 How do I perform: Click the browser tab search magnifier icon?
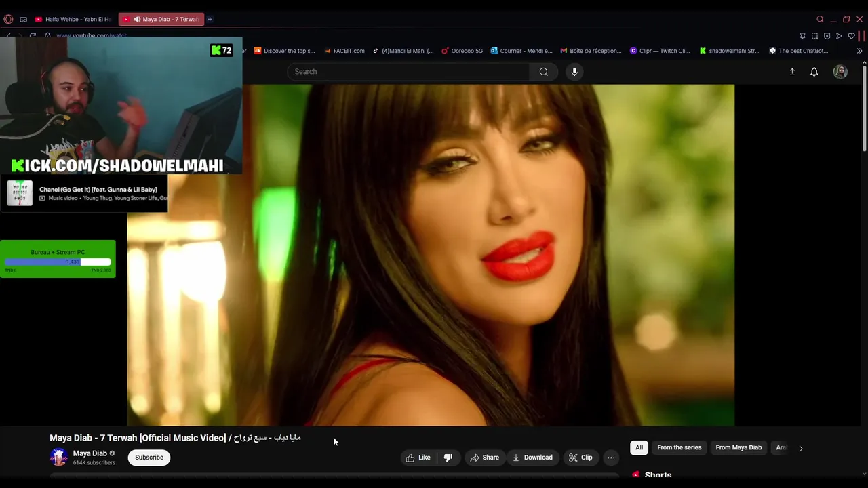point(820,19)
